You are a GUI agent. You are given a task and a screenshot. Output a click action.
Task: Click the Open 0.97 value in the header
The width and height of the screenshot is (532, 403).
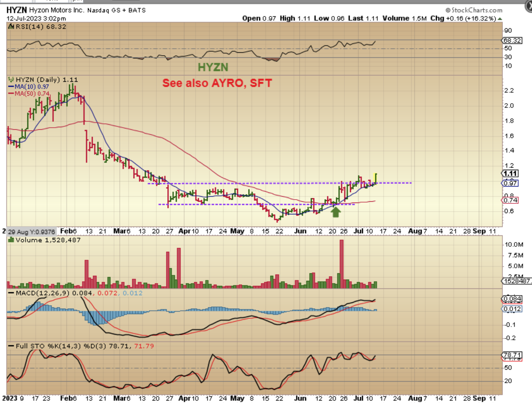point(259,18)
